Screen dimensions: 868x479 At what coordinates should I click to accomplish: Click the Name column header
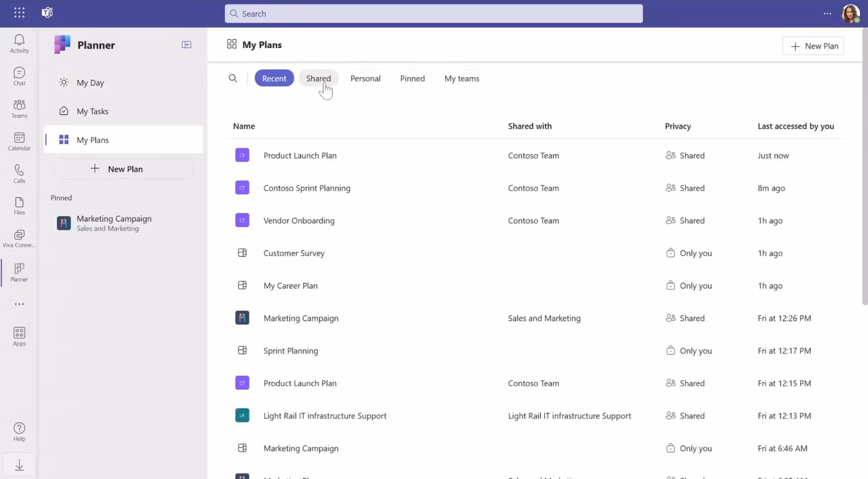[x=244, y=126]
